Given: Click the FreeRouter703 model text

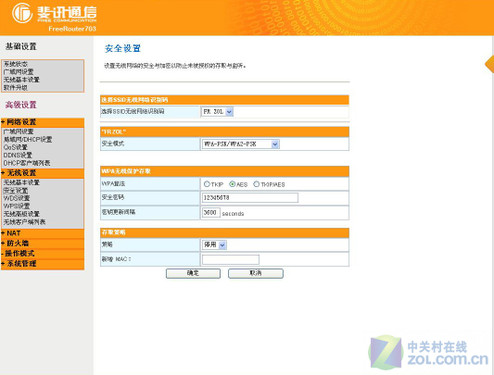Looking at the screenshot, I should click(72, 29).
